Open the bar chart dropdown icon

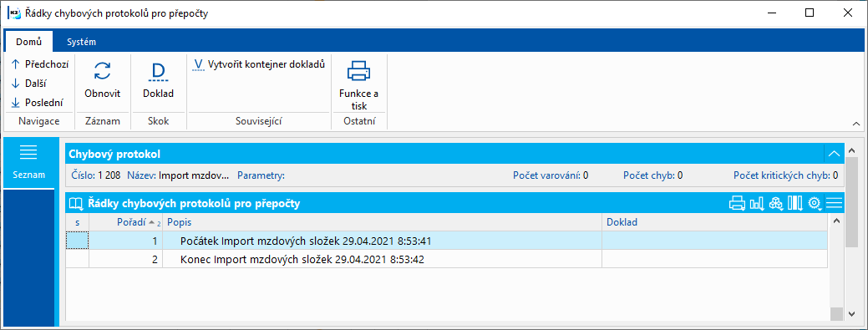coord(757,204)
